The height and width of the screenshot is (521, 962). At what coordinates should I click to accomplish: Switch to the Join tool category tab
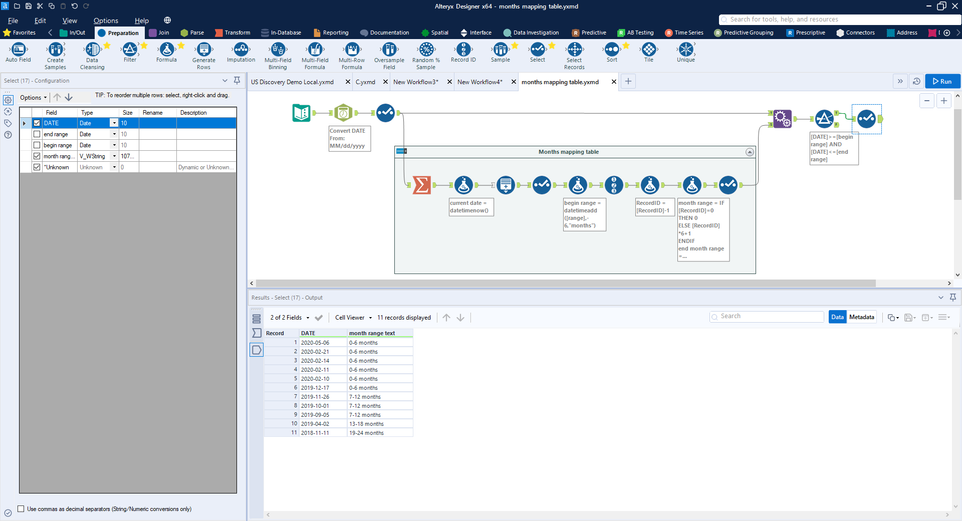tap(160, 32)
